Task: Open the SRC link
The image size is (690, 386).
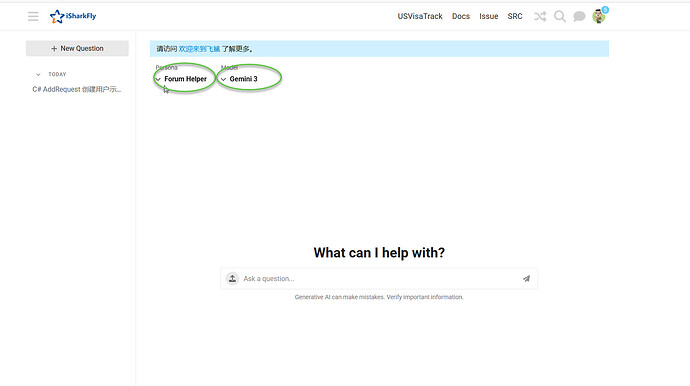Action: pos(515,16)
